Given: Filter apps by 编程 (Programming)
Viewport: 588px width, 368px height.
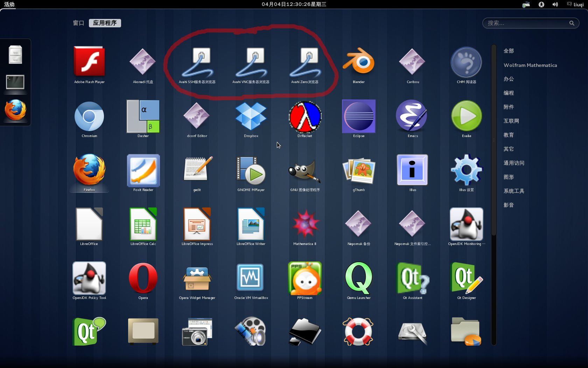Looking at the screenshot, I should click(x=509, y=93).
